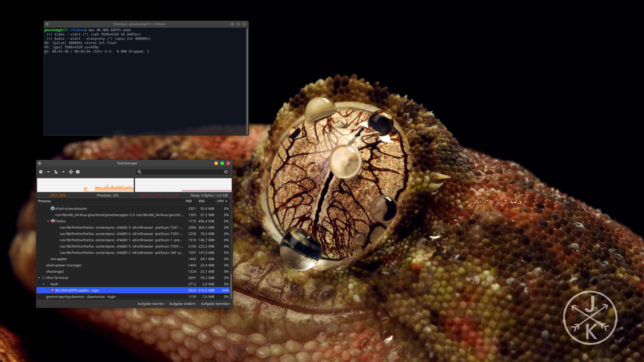Open dropdown arrow next to settings gear
This screenshot has width=644, height=362.
(48, 172)
